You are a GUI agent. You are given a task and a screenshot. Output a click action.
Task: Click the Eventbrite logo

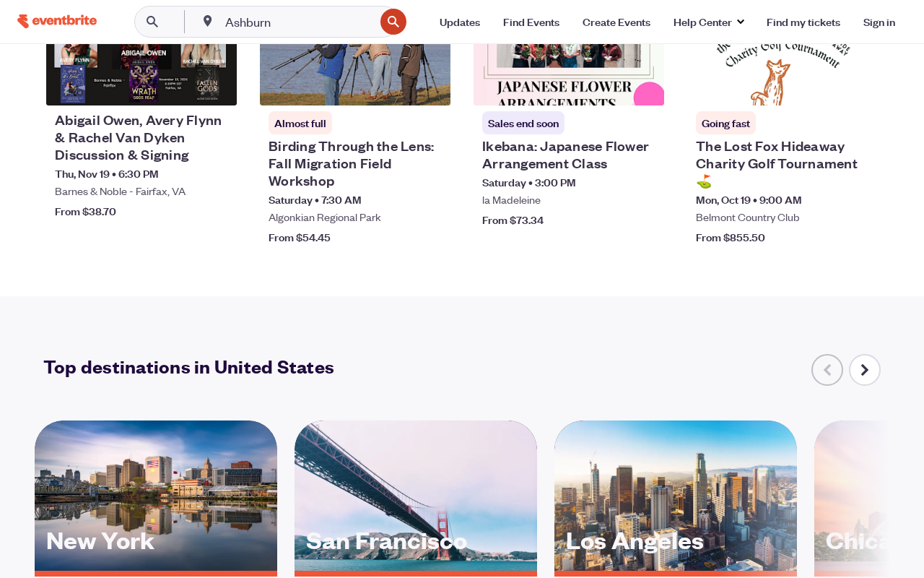[57, 21]
